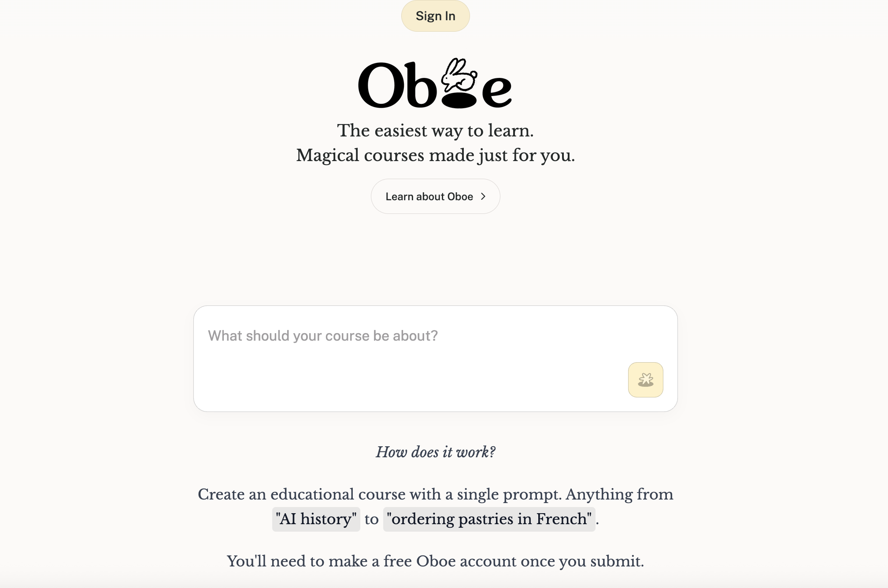888x588 pixels.
Task: Click "You'll need to make" account note
Action: coord(297,561)
